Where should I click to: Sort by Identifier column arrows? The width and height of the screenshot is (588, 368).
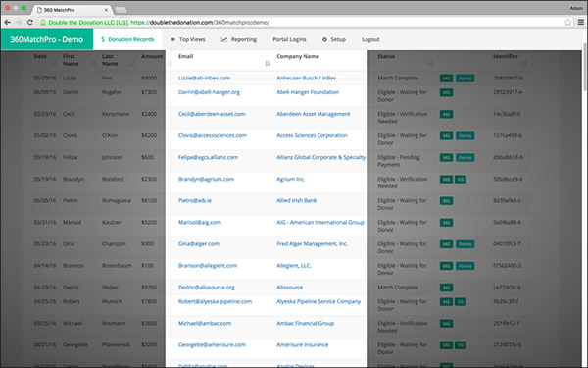pyautogui.click(x=524, y=64)
